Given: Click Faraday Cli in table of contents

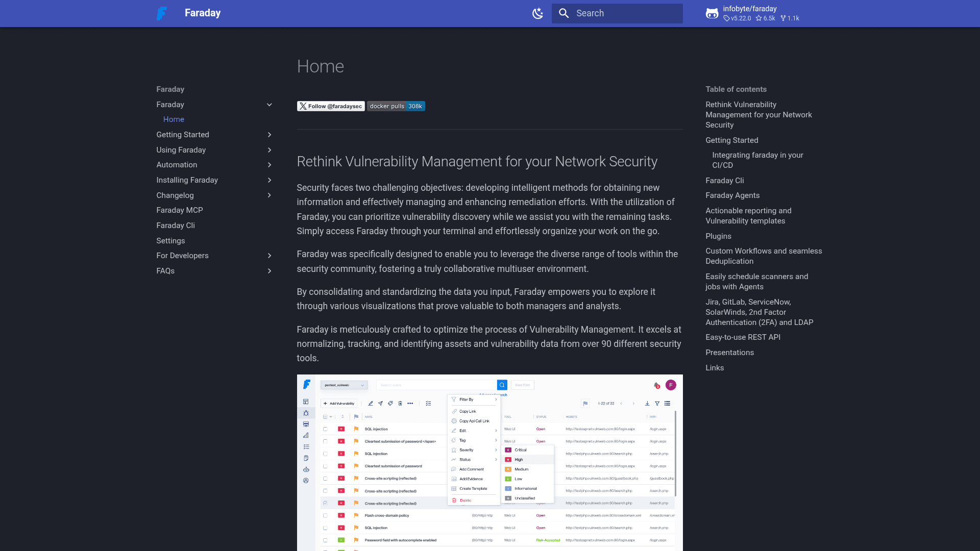Looking at the screenshot, I should (724, 181).
